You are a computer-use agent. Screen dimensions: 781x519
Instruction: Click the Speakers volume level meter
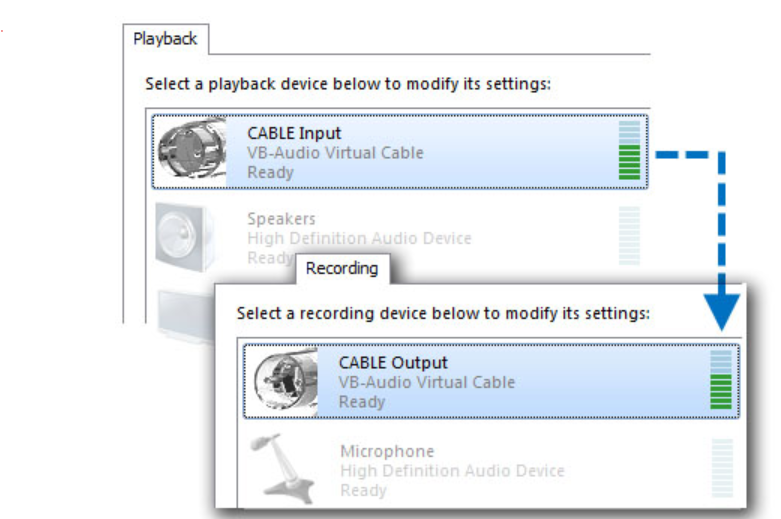[x=629, y=236]
